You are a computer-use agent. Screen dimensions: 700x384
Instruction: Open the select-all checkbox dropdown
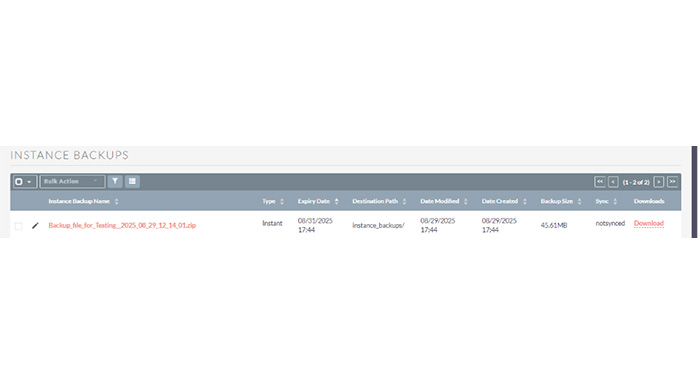25,182
